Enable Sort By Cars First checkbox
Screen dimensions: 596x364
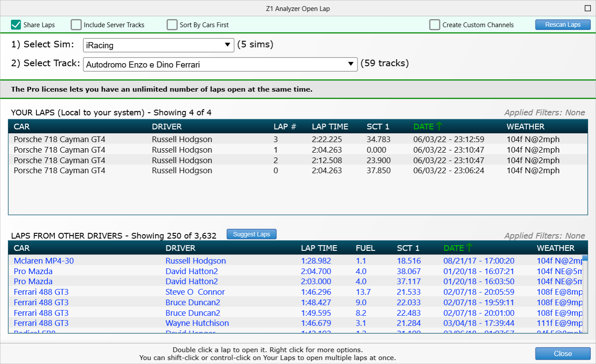point(172,25)
